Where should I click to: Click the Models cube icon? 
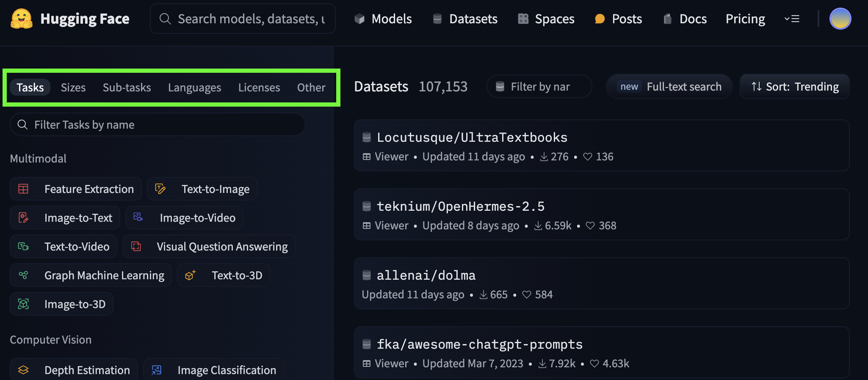(359, 19)
